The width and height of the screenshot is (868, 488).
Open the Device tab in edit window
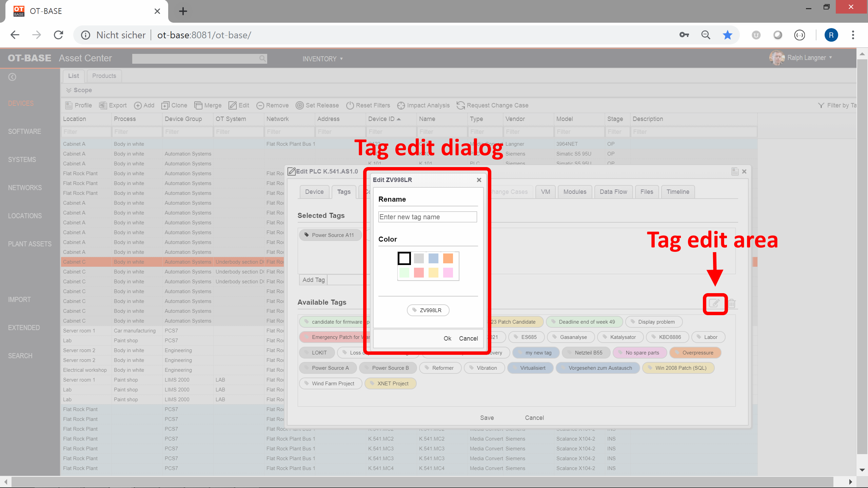click(314, 192)
